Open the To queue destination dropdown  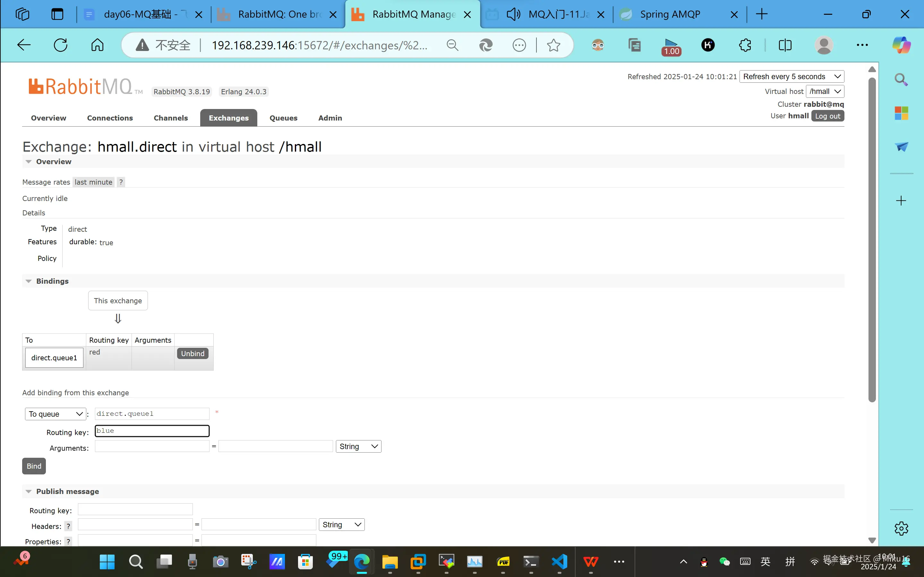click(x=55, y=414)
